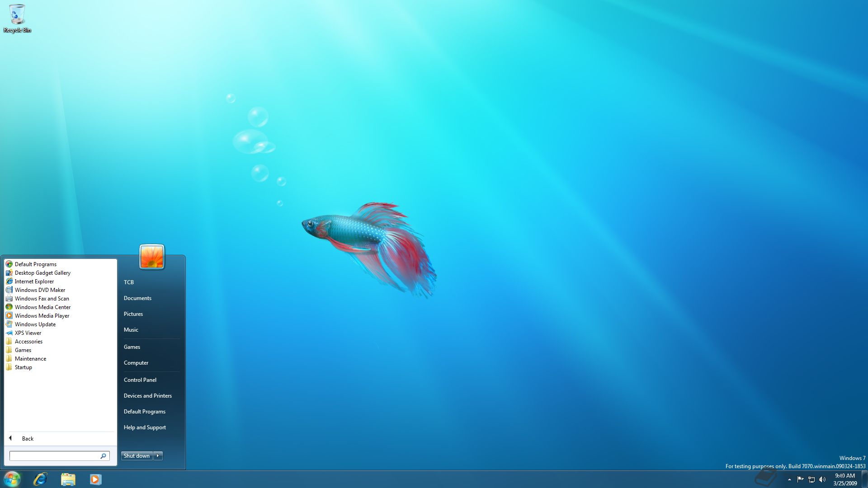
Task: Click the user account picture
Action: (x=152, y=257)
